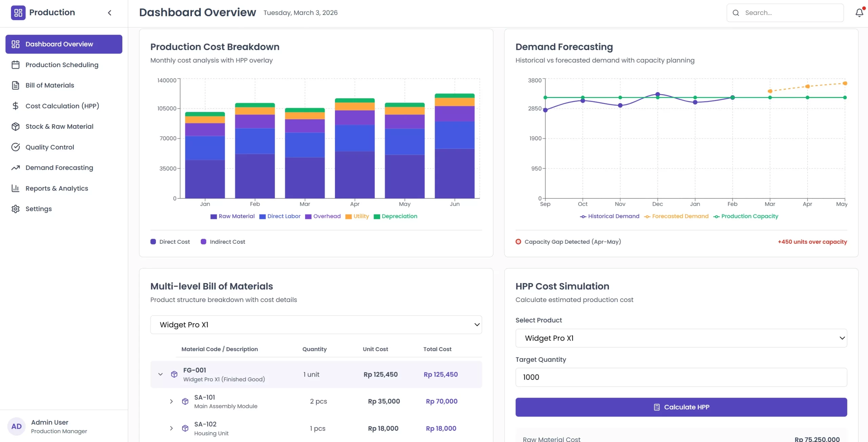Open Production Scheduling from the sidebar
The image size is (868, 442).
tap(62, 65)
